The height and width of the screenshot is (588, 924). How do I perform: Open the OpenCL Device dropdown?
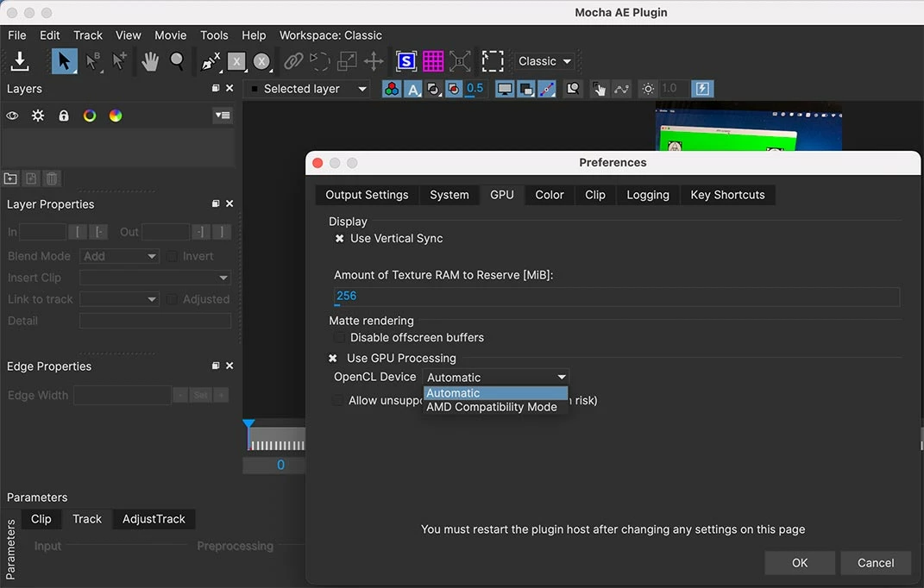point(495,377)
